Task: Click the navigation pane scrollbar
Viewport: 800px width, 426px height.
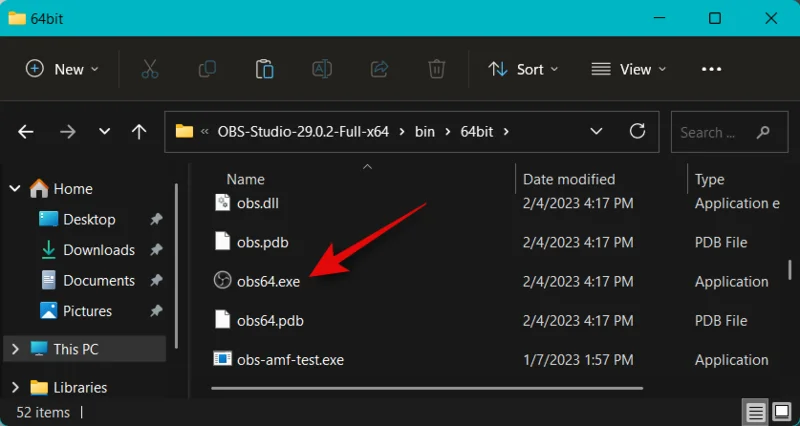Action: [177, 265]
